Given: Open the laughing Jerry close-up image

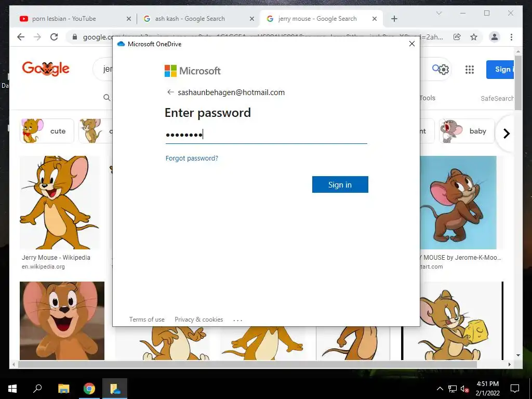Looking at the screenshot, I should click(x=62, y=321).
